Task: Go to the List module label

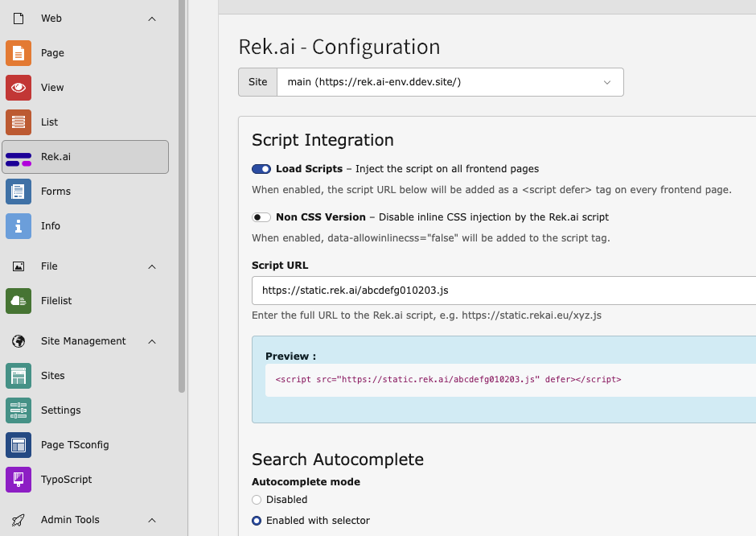Action: [x=49, y=122]
